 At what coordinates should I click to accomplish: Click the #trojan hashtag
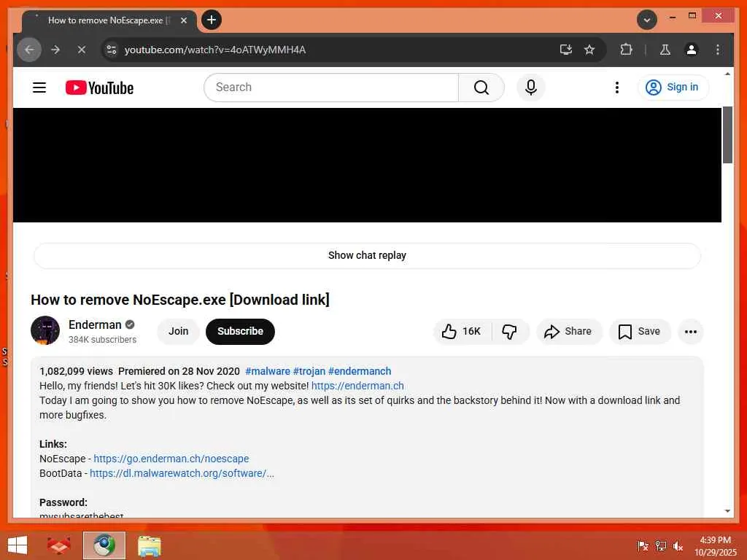click(x=309, y=371)
